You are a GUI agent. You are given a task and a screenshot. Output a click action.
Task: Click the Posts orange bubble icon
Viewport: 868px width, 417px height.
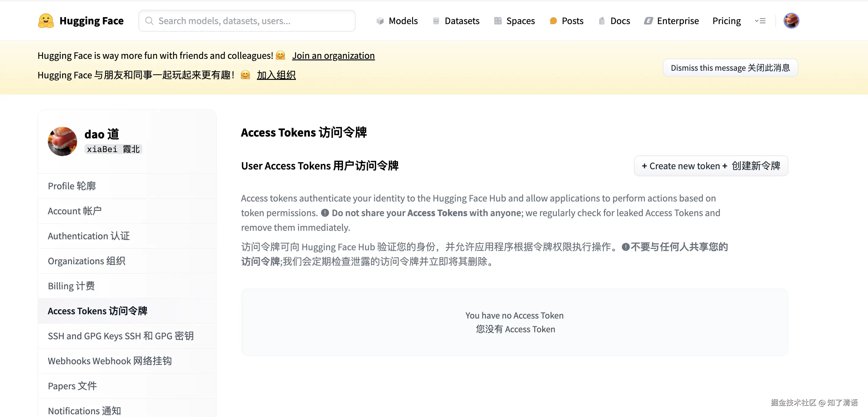pos(553,21)
